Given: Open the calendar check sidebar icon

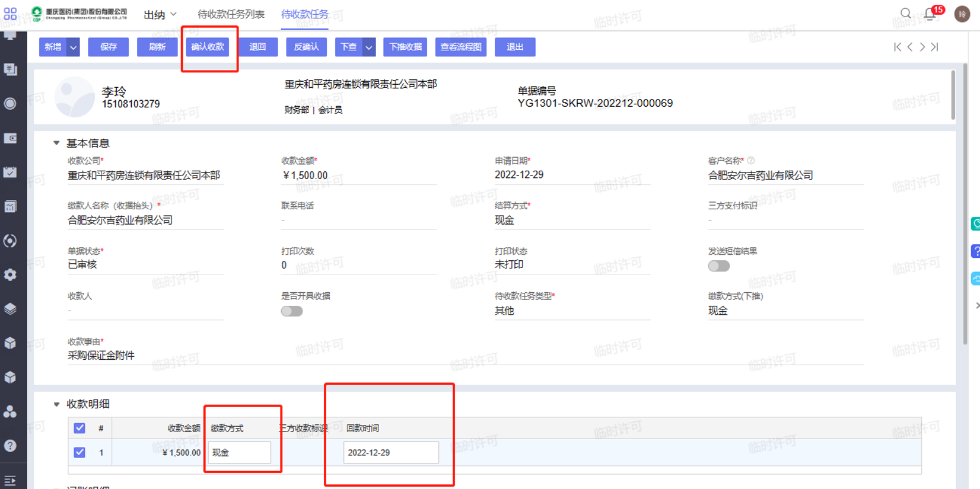Looking at the screenshot, I should click(x=10, y=172).
